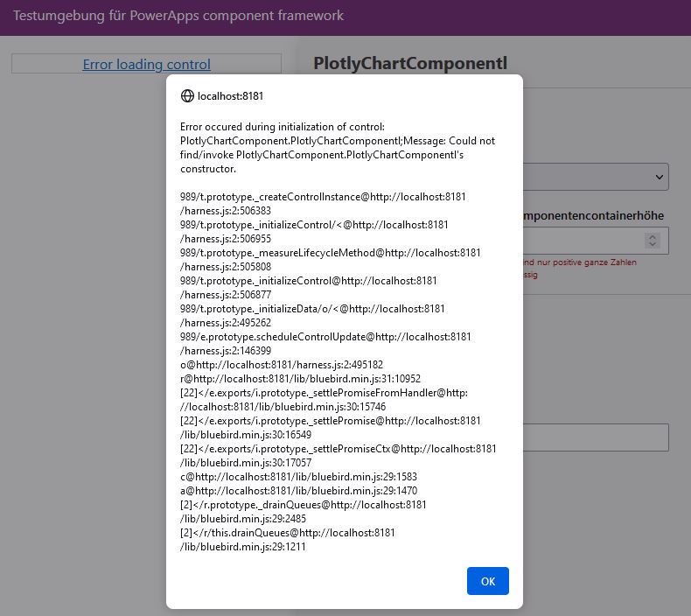Click the _createControlInstance stack trace line
This screenshot has height=616, width=691.
pyautogui.click(x=323, y=204)
